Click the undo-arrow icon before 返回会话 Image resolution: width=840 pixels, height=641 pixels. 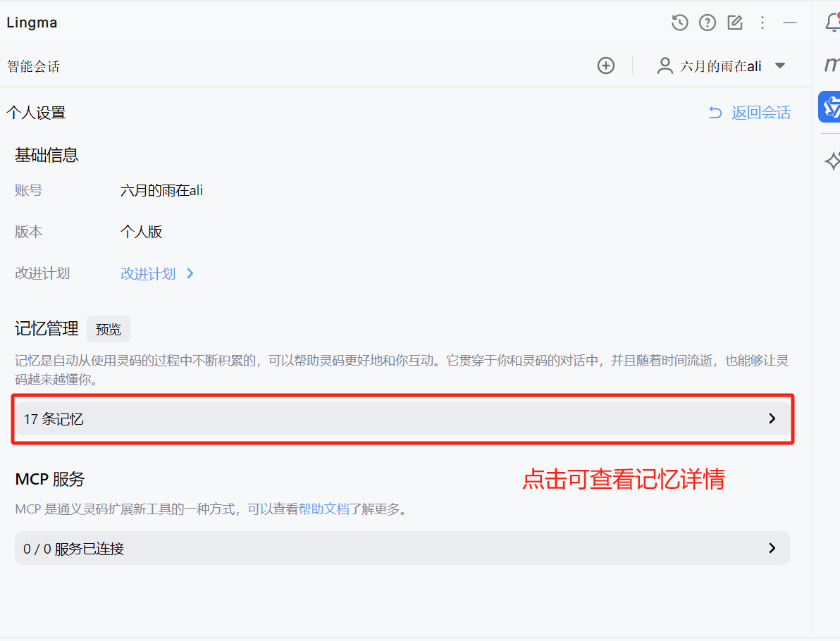click(717, 112)
